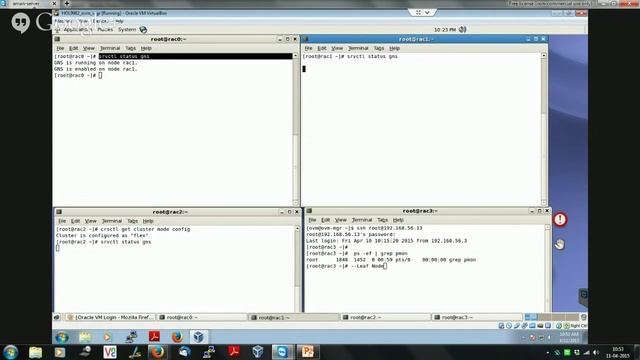
Task: Select VirtualBox icon in inner remote taskbar
Action: tap(198, 337)
